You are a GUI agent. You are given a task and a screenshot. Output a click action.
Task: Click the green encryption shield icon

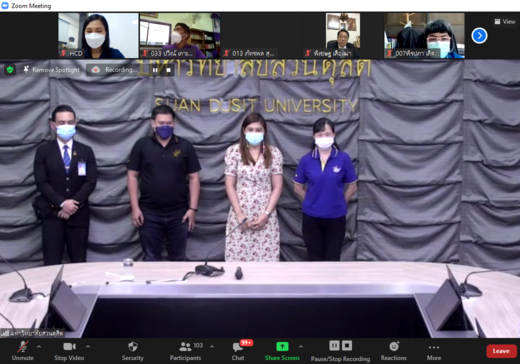[10, 70]
